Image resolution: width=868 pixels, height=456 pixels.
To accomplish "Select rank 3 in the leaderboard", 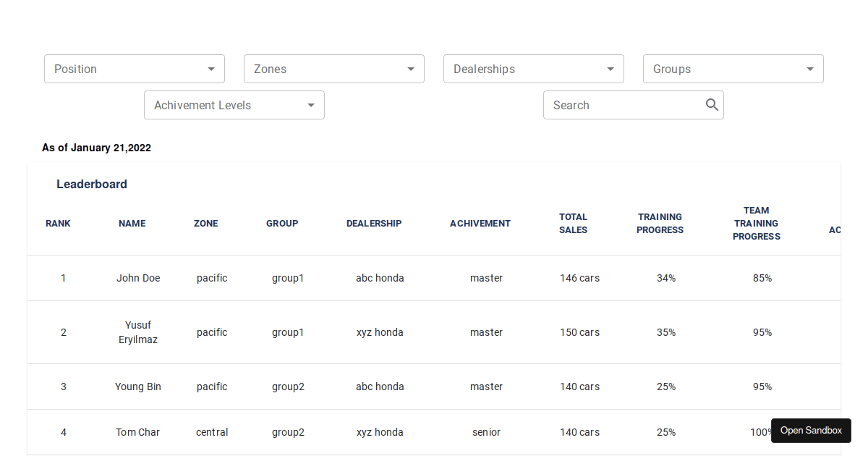I will tap(63, 387).
